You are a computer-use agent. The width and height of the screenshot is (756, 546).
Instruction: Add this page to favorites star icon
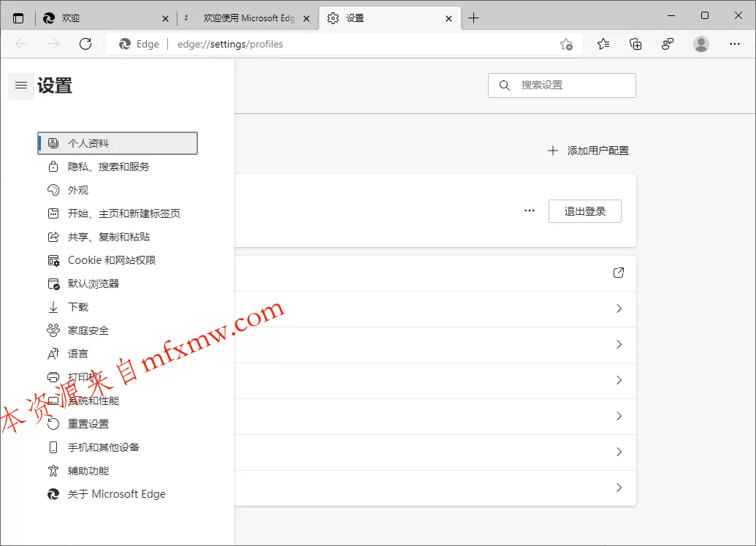pyautogui.click(x=567, y=45)
